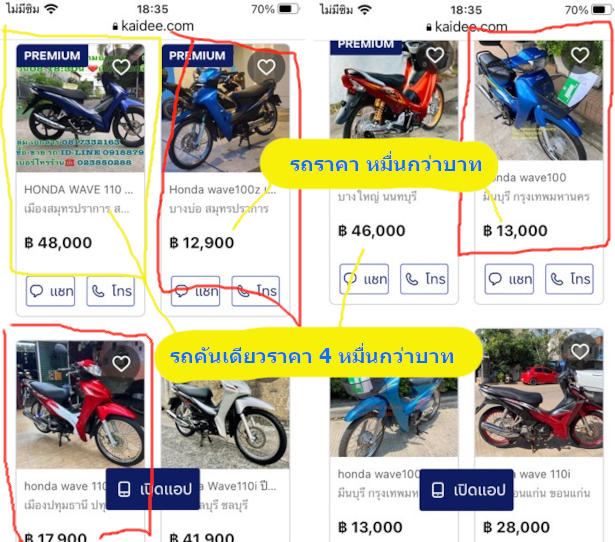Favorite the ฿48,000 Honda Wave 110 listing

[121, 67]
